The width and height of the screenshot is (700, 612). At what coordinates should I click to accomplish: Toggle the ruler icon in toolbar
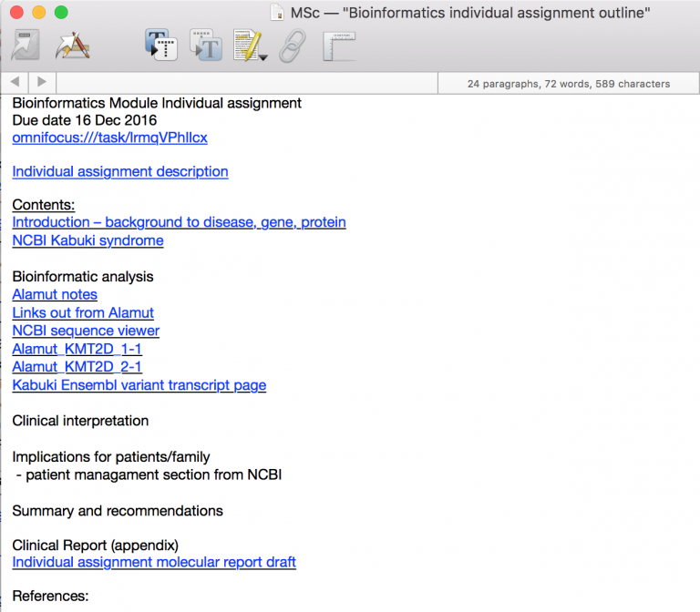tap(339, 46)
